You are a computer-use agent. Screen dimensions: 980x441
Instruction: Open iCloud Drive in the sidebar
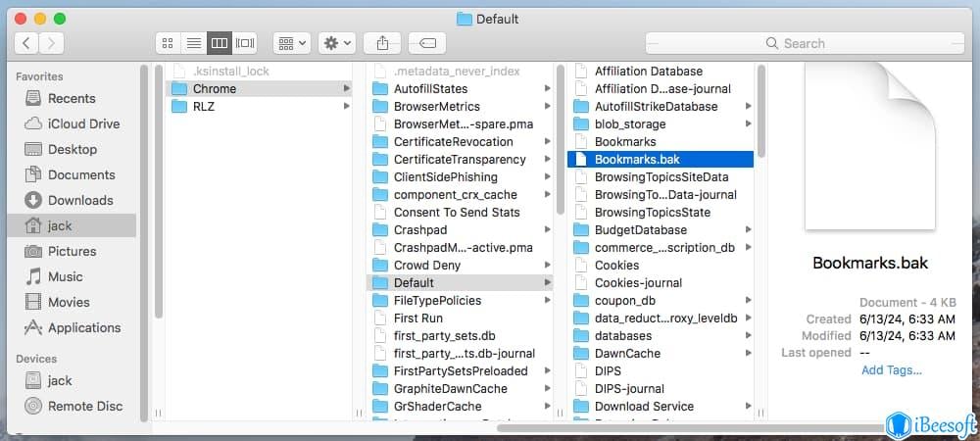(x=83, y=123)
